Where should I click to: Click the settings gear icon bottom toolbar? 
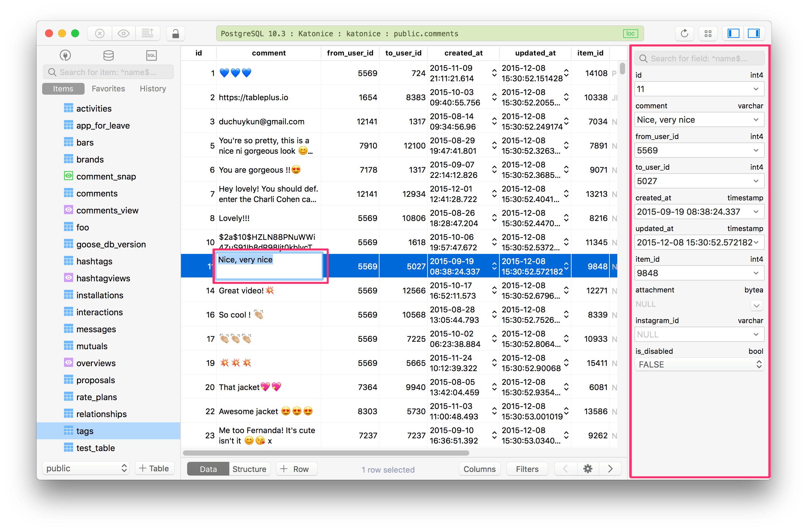(588, 469)
